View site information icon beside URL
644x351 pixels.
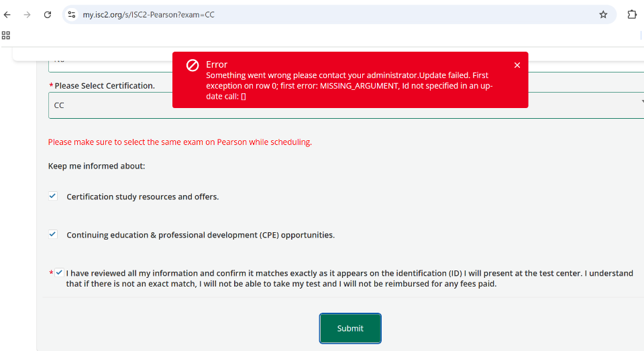tap(72, 15)
